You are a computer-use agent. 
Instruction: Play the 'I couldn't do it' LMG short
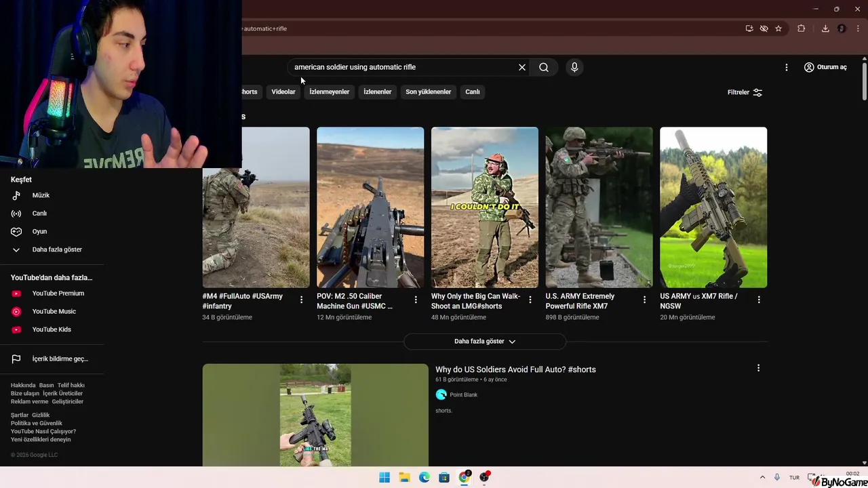point(485,207)
